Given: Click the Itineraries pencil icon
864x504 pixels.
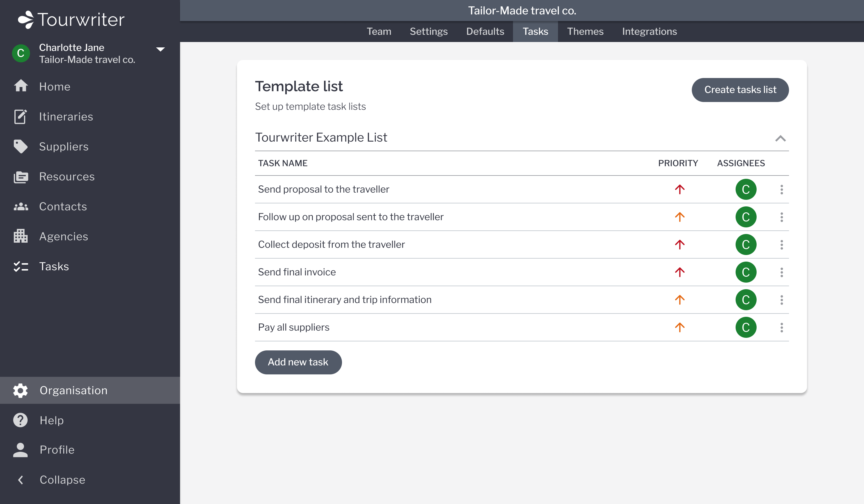Looking at the screenshot, I should tap(21, 116).
